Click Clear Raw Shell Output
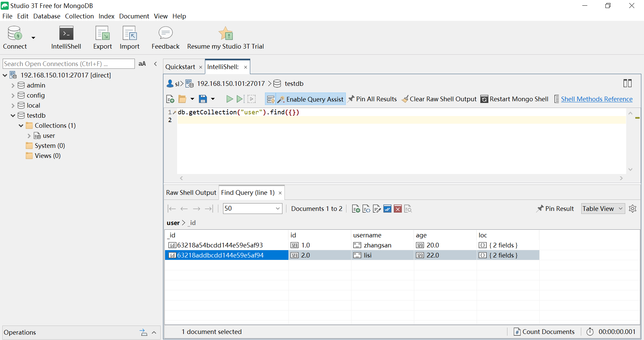644x340 pixels. coord(439,99)
